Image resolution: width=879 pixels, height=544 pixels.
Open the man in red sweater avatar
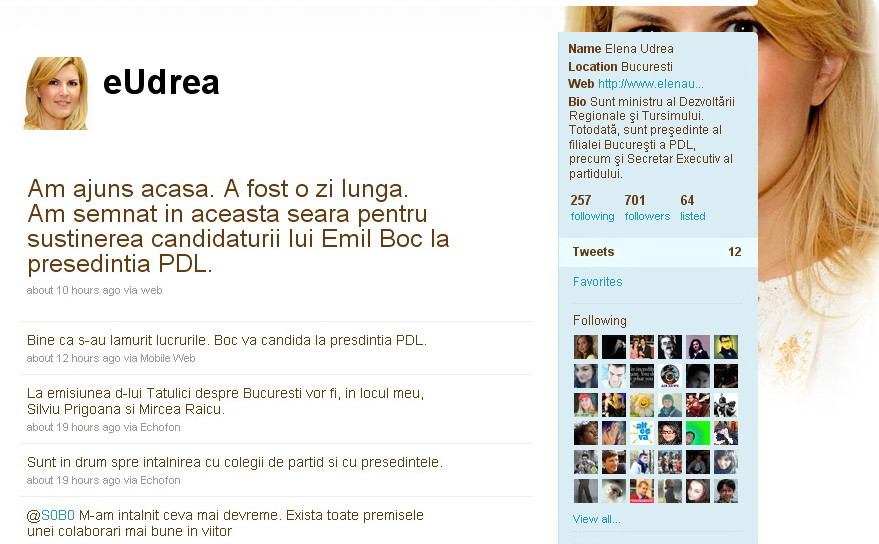click(x=642, y=491)
